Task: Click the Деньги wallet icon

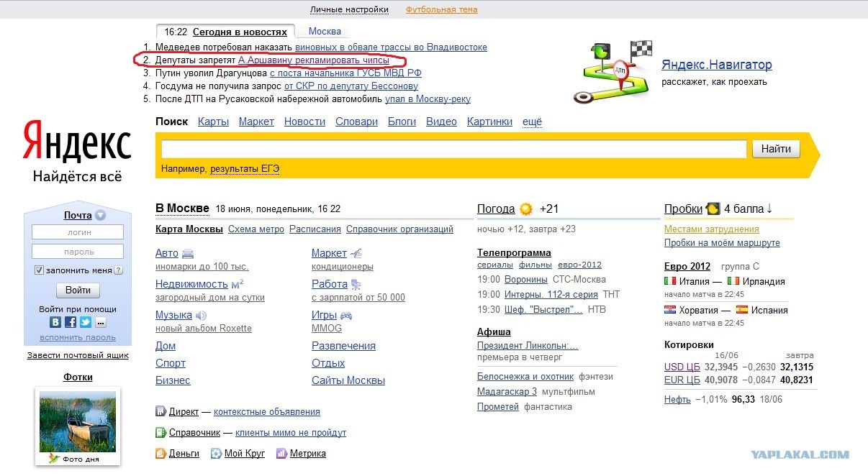Action: pos(161,453)
